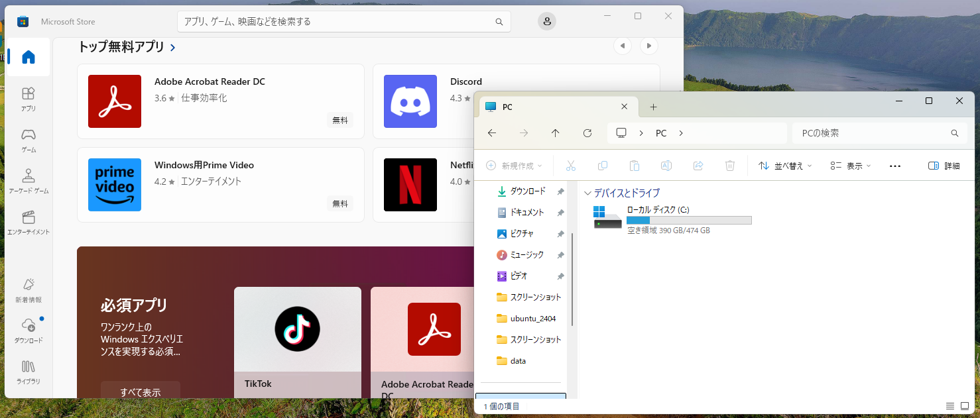
Task: Click the pin icon beside ダウンロード
Action: click(560, 191)
